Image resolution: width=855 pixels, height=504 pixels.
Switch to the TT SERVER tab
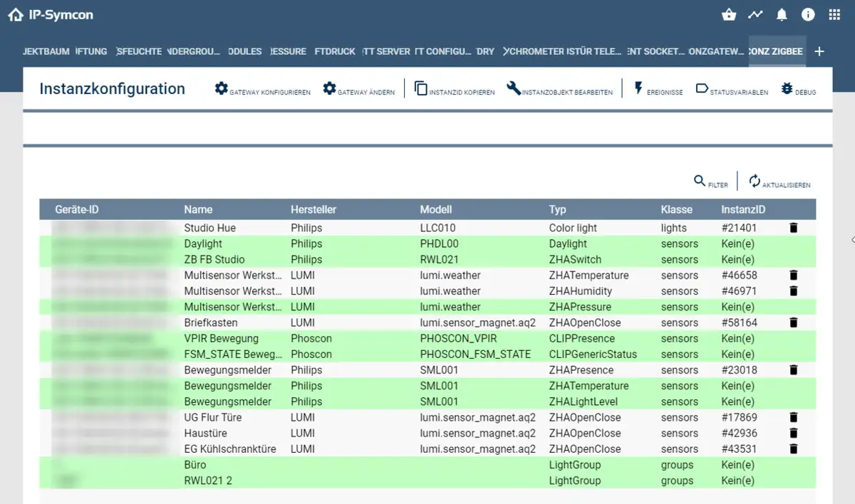[x=385, y=51]
